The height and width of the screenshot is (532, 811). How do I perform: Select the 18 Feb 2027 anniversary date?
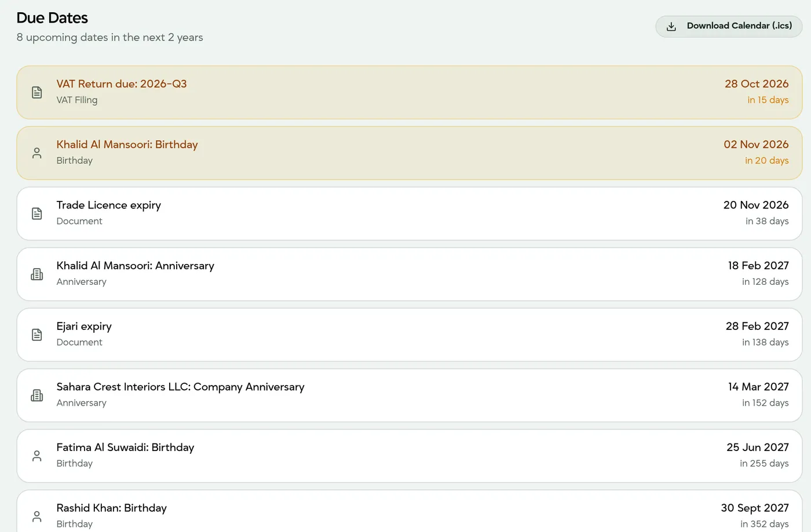(x=758, y=266)
